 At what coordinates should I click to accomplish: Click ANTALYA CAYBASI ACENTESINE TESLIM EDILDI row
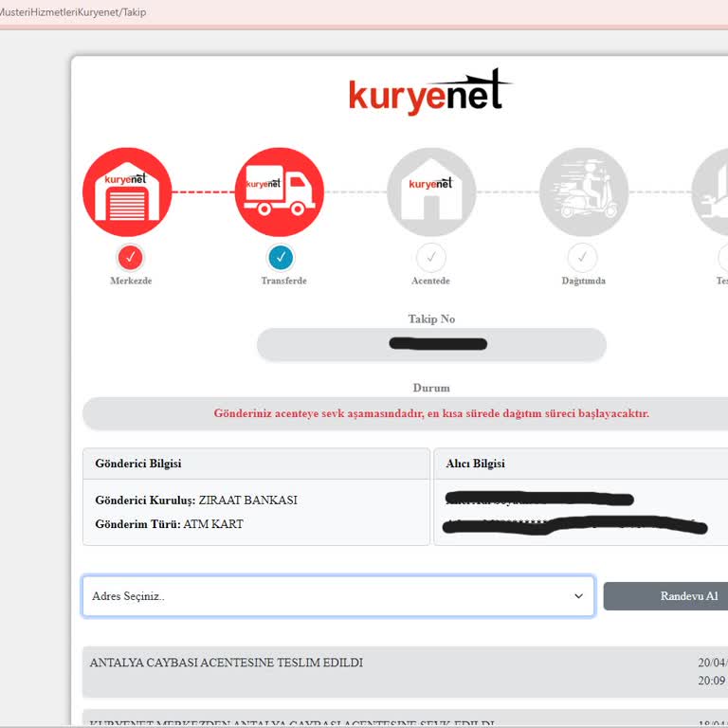coord(405,671)
